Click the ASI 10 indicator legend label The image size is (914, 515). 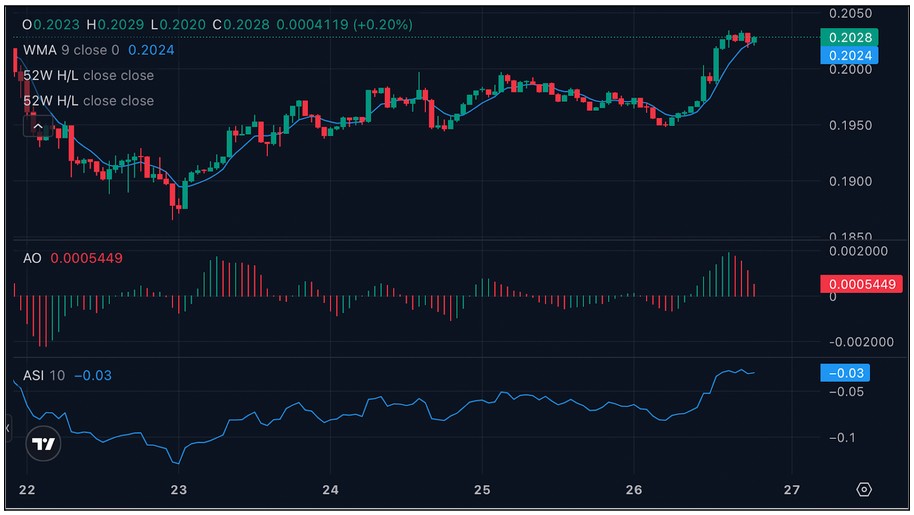pyautogui.click(x=44, y=375)
